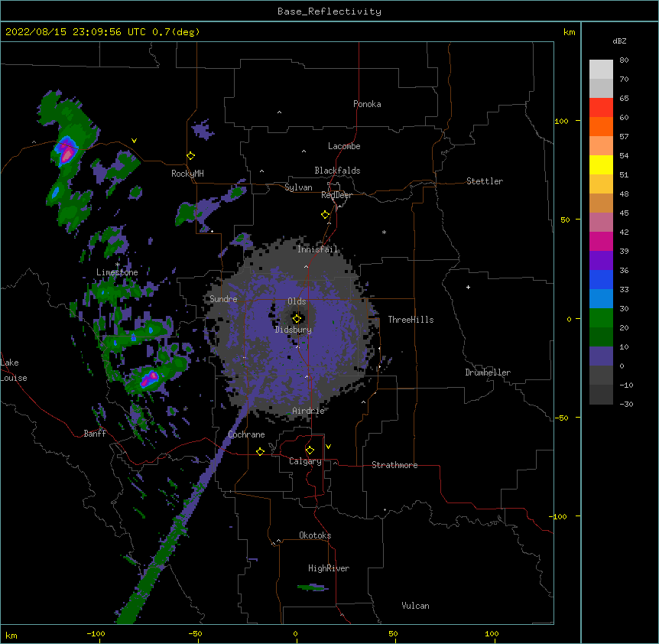This screenshot has height=644, width=659.
Task: Click the Innisfail town label
Action: (x=317, y=249)
